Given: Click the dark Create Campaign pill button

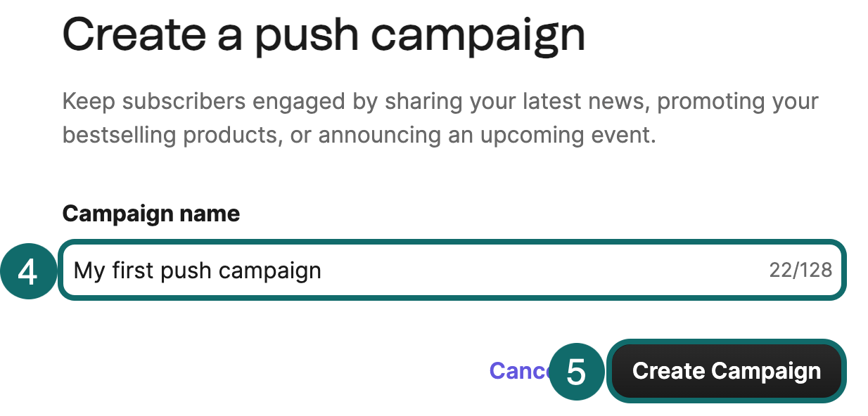Looking at the screenshot, I should point(726,370).
